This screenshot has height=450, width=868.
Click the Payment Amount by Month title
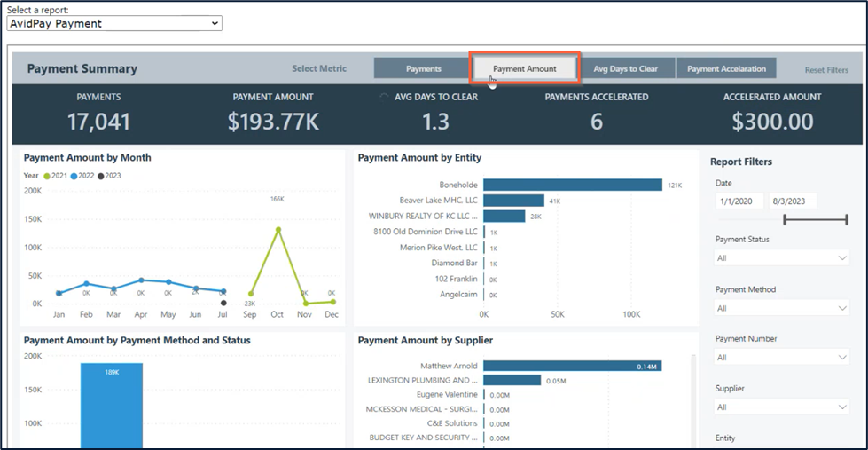[x=88, y=157]
